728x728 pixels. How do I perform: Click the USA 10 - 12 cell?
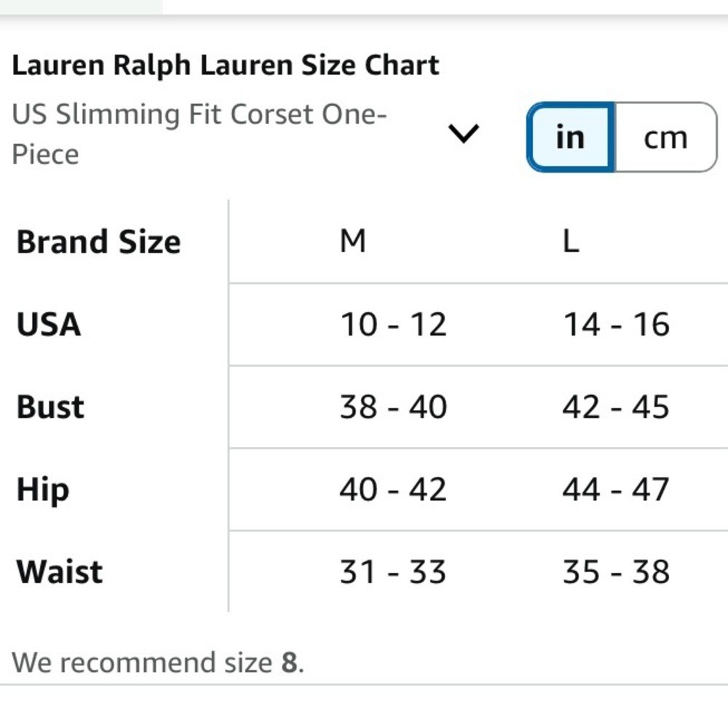point(393,324)
